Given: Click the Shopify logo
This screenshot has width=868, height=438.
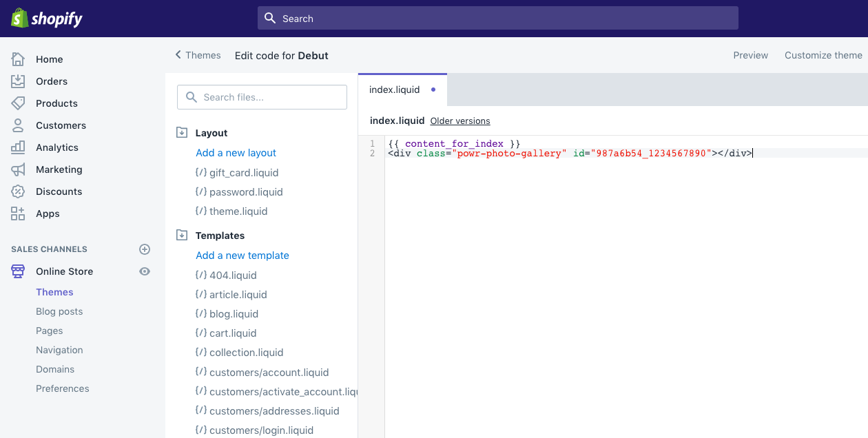Looking at the screenshot, I should point(47,18).
